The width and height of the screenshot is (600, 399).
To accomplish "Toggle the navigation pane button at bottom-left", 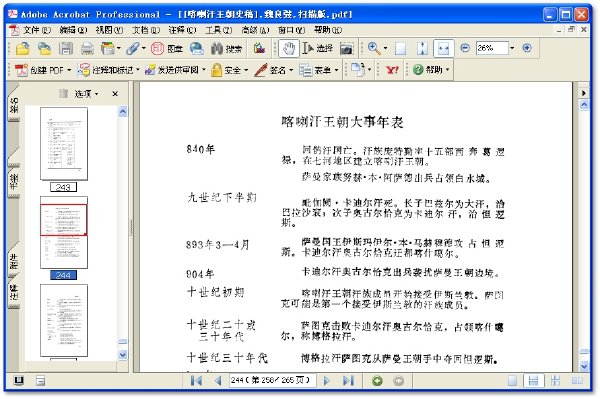I will 18,380.
